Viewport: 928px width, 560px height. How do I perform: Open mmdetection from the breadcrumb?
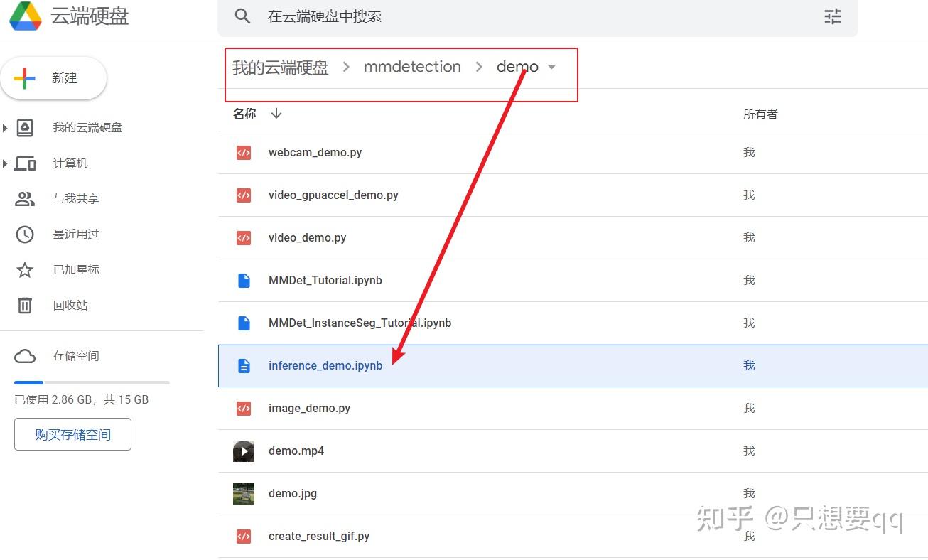pyautogui.click(x=412, y=66)
